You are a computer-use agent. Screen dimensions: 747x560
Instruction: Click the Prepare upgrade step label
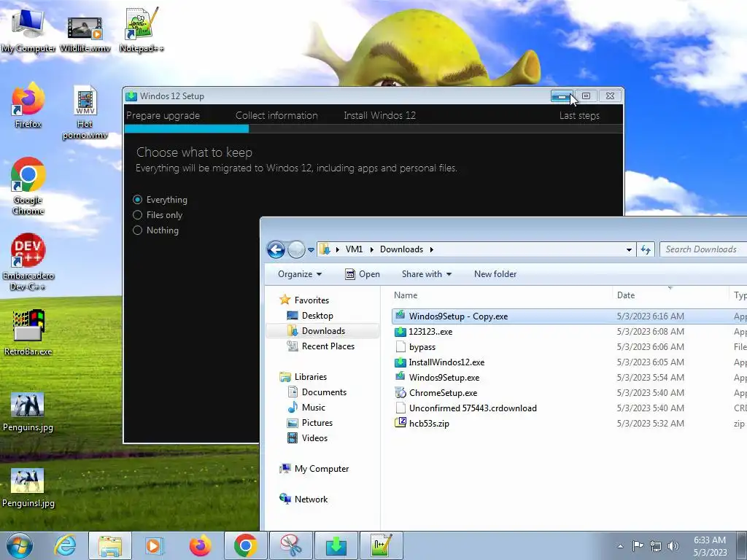163,115
